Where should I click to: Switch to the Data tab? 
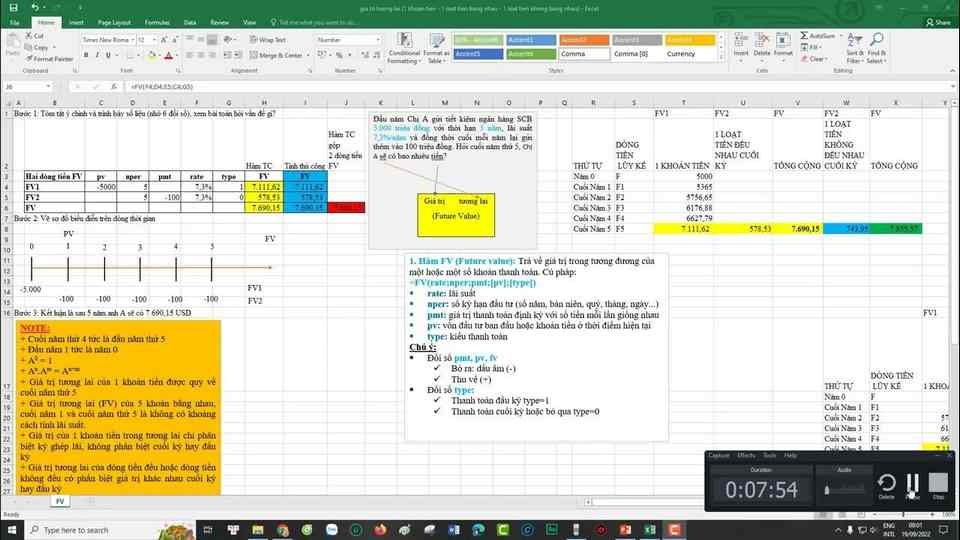tap(190, 23)
